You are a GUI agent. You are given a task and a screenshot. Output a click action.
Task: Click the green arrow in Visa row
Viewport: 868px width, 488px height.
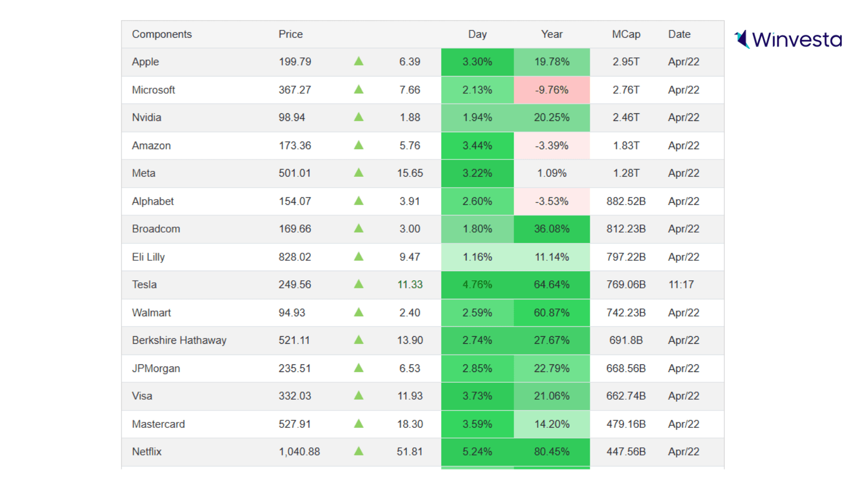(359, 396)
